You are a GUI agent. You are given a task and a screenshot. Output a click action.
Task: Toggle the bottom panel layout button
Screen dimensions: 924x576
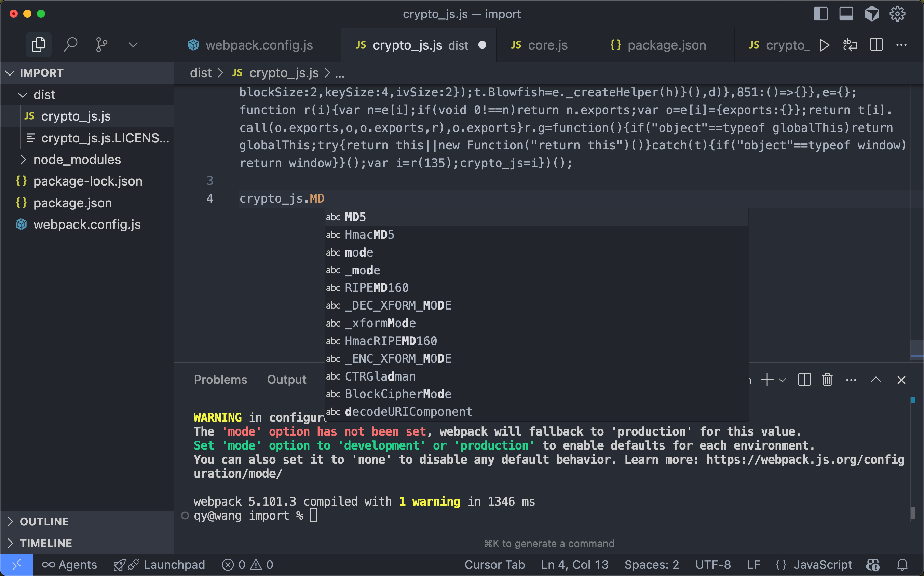[846, 14]
